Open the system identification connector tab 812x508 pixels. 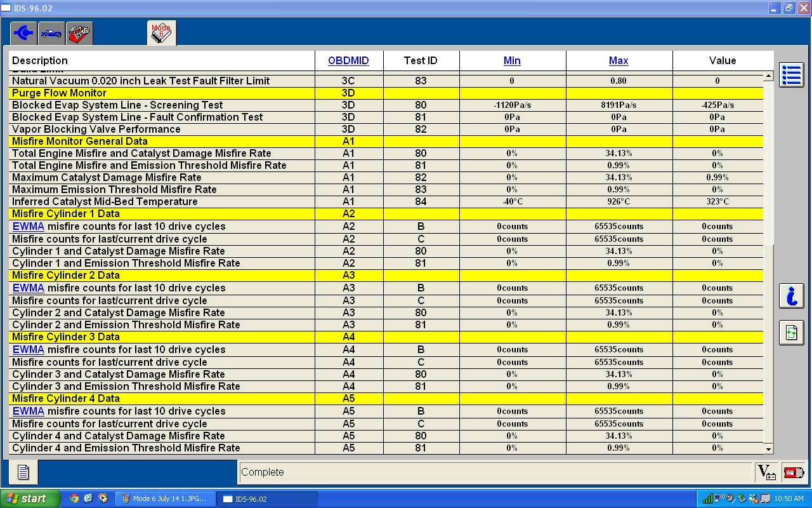tap(23, 33)
